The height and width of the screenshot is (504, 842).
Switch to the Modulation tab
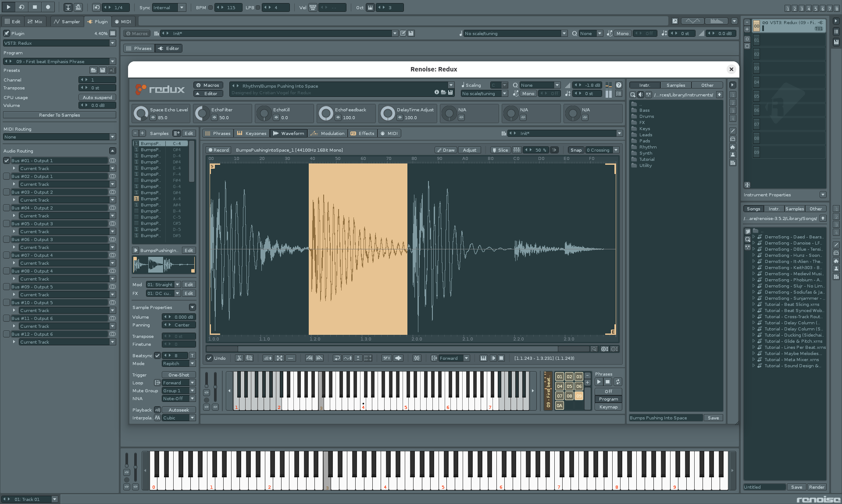pyautogui.click(x=328, y=133)
